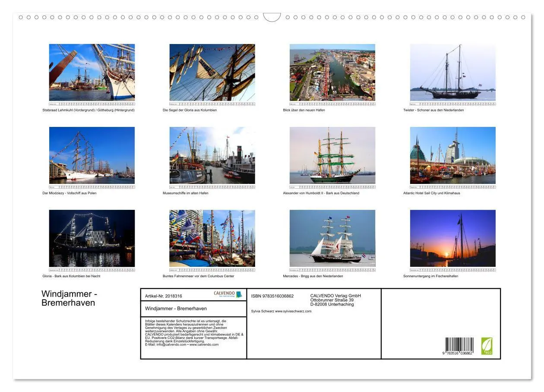The width and height of the screenshot is (544, 392).
Task: Open the Sonnenuntergang im Fischereihafen image
Action: [x=452, y=239]
